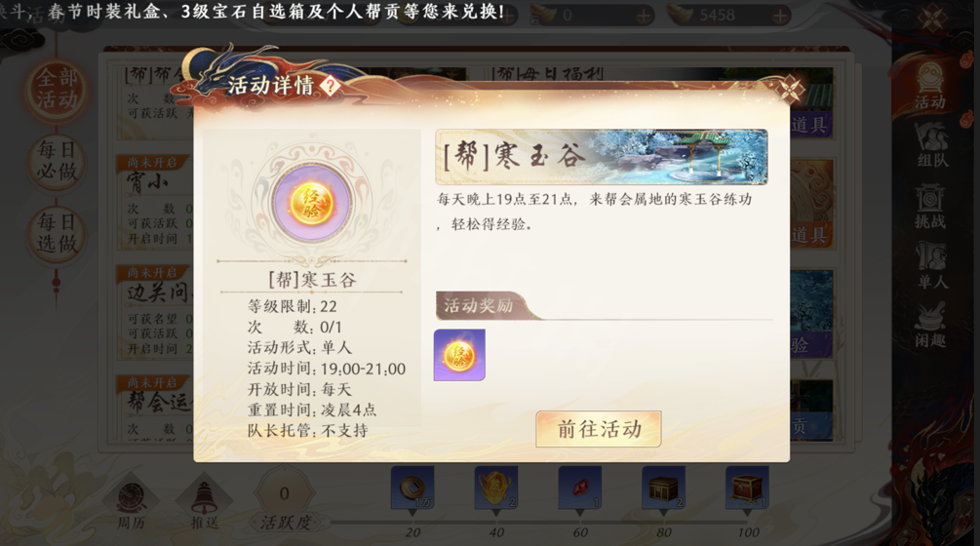Switch to the 每日必做 tab
This screenshot has height=546, width=980.
click(57, 161)
